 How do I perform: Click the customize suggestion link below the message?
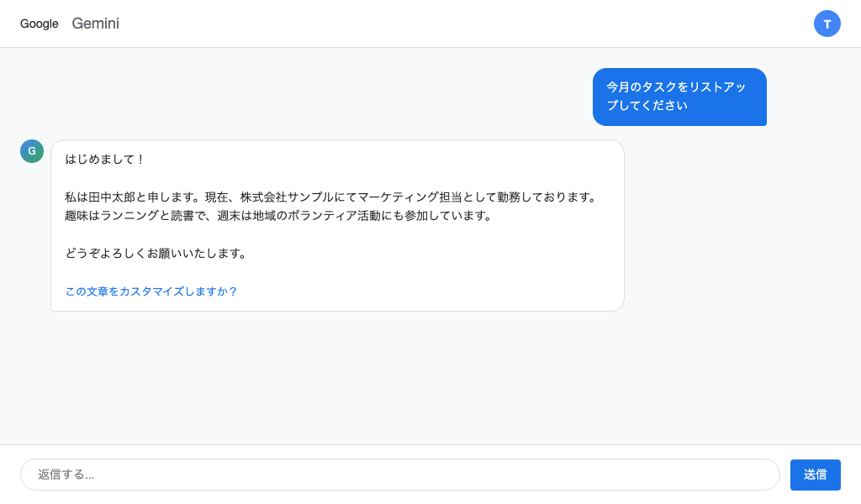coord(151,291)
